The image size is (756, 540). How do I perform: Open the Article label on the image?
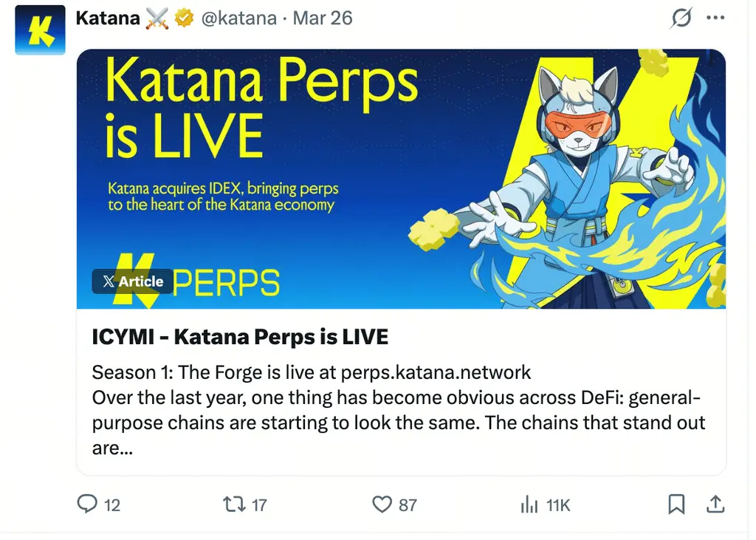[x=133, y=281]
